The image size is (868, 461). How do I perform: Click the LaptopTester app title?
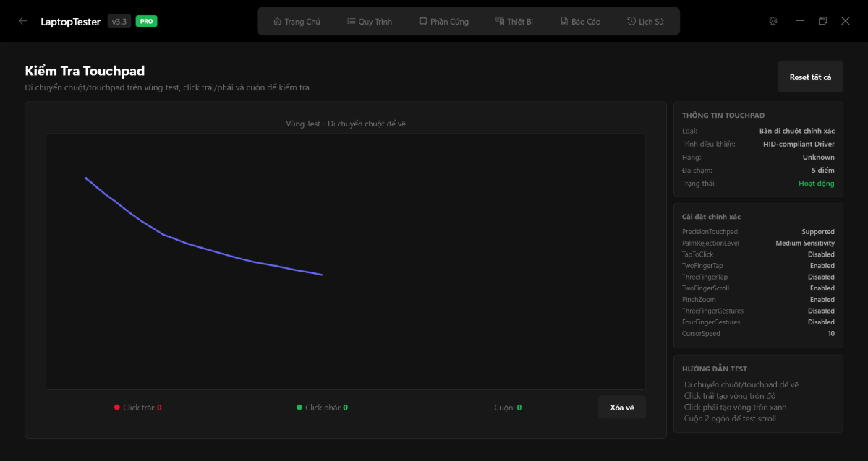click(x=70, y=21)
